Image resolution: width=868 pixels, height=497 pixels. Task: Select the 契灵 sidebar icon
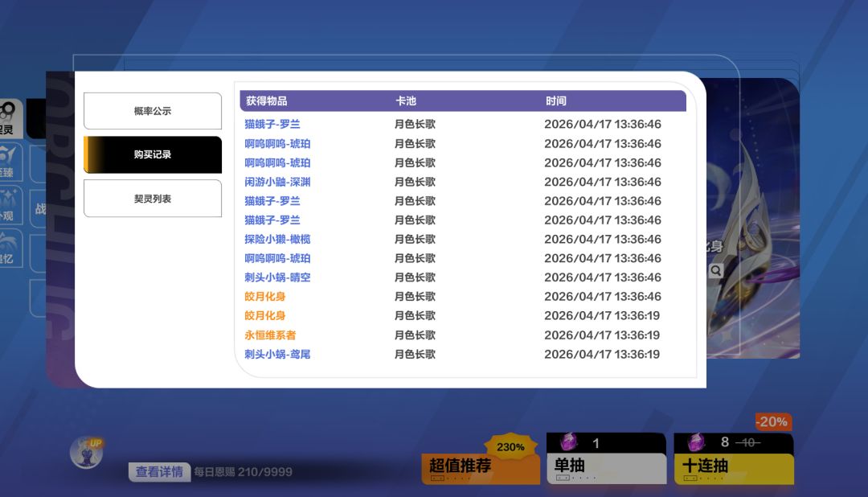(x=10, y=118)
